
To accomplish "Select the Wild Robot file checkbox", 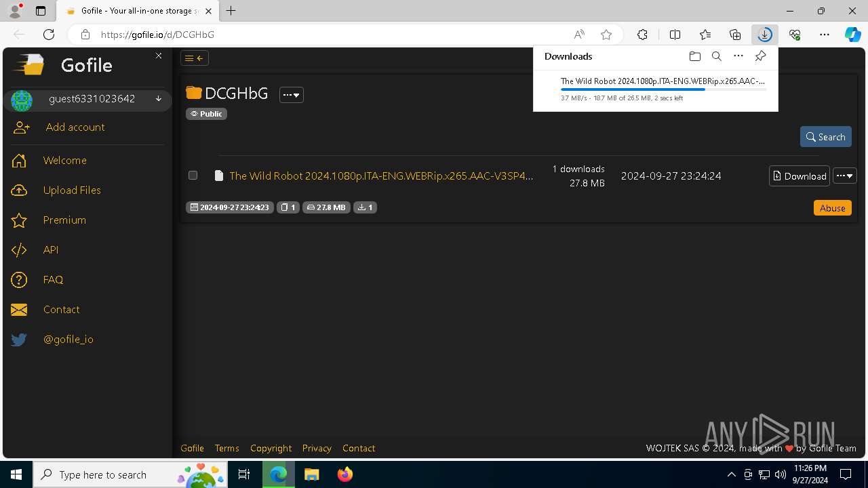I will coord(193,176).
